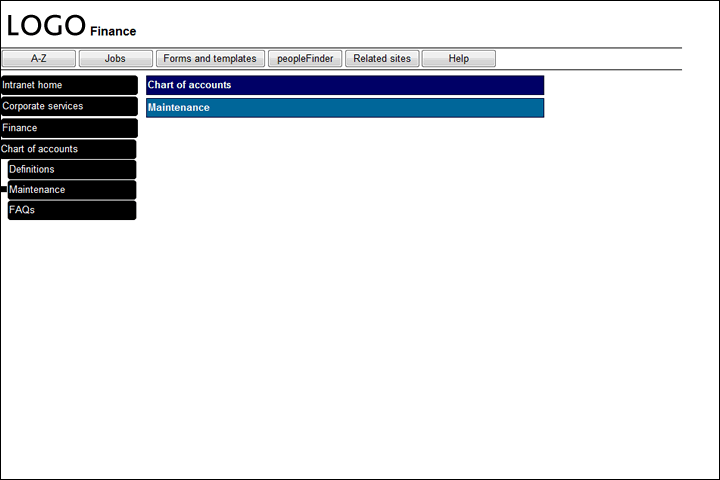The height and width of the screenshot is (480, 720).
Task: Open the A-Z index button
Action: pyautogui.click(x=39, y=59)
